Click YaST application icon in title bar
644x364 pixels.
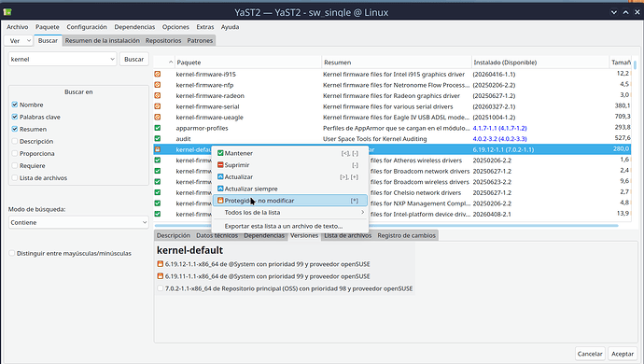7,12
